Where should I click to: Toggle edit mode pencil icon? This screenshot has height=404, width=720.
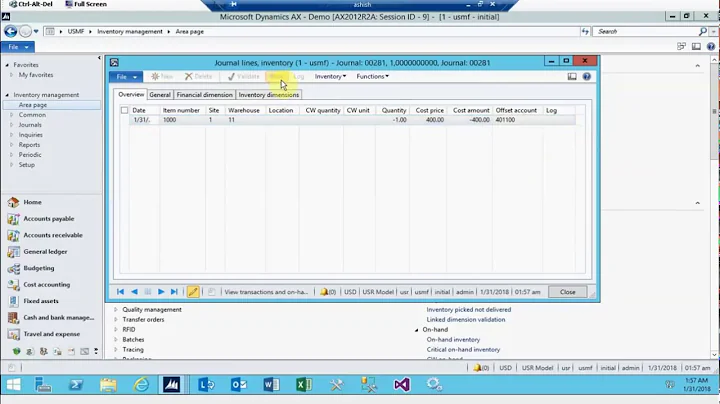pyautogui.click(x=193, y=292)
